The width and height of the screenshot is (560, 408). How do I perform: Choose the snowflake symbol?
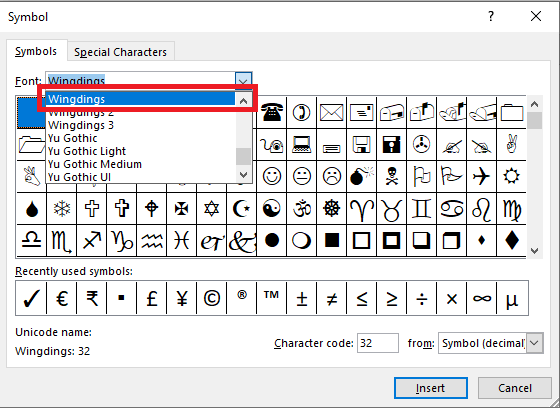tap(62, 209)
